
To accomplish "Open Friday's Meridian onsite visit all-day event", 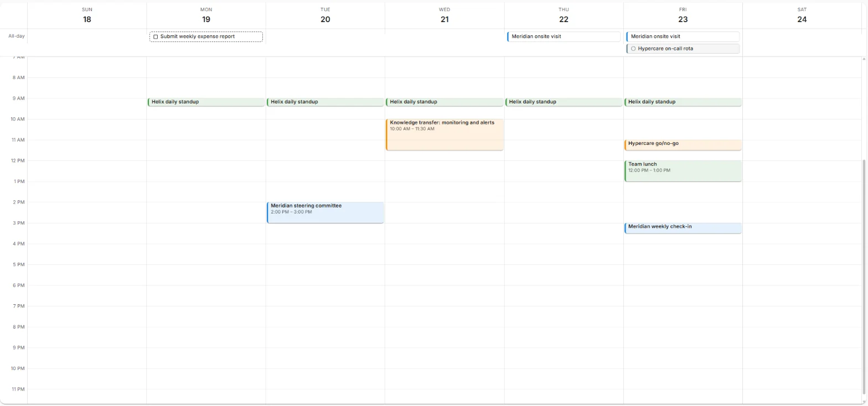I will (683, 37).
